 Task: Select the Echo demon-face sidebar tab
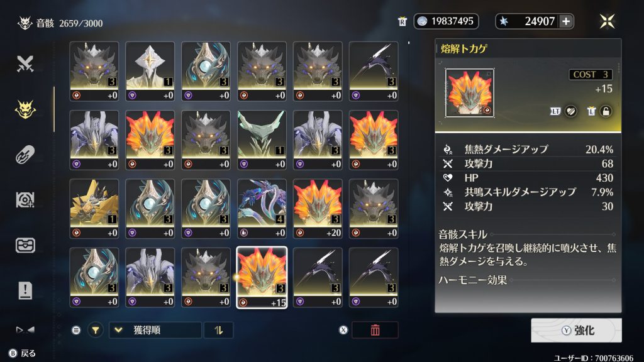point(25,109)
